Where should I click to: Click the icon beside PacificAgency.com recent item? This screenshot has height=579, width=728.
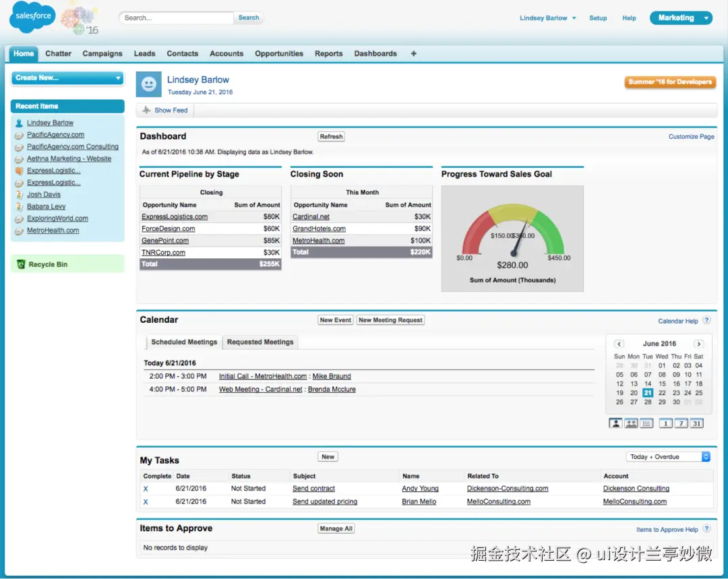coord(19,135)
